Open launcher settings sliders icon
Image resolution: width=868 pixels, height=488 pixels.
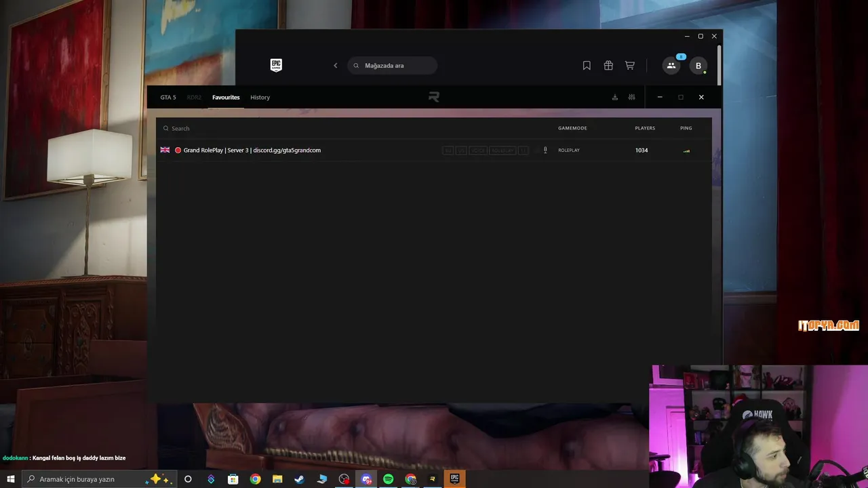coord(632,97)
